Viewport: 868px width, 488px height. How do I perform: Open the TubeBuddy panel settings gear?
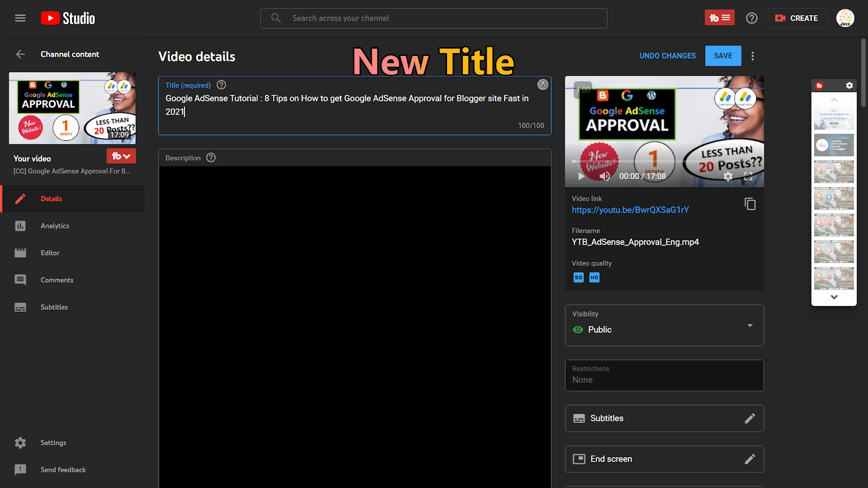click(x=849, y=86)
